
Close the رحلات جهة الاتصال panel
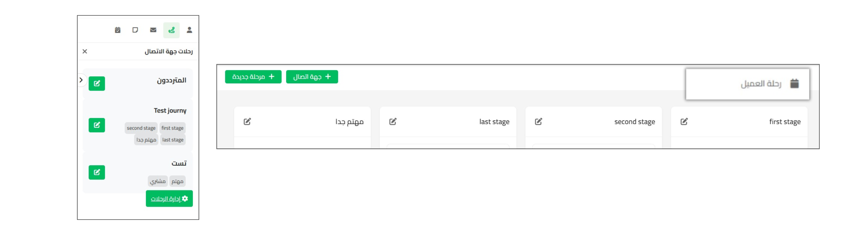85,52
